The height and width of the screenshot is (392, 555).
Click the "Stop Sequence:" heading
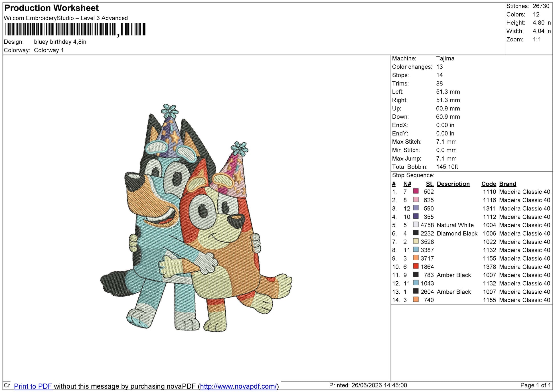point(413,175)
